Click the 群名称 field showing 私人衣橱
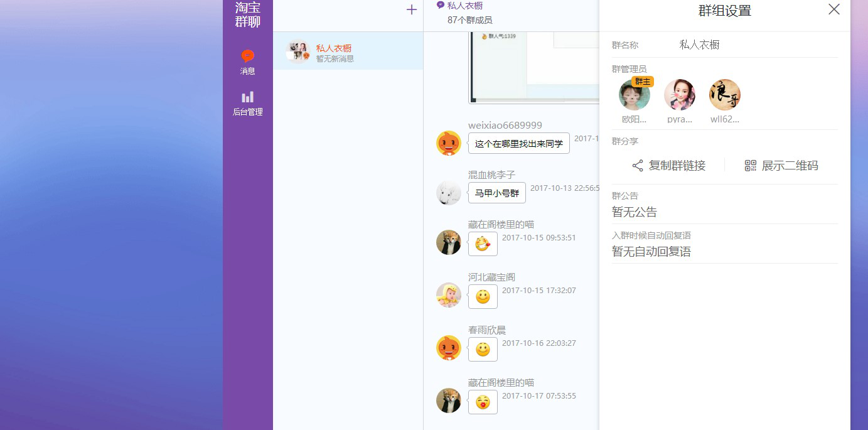 coord(699,45)
